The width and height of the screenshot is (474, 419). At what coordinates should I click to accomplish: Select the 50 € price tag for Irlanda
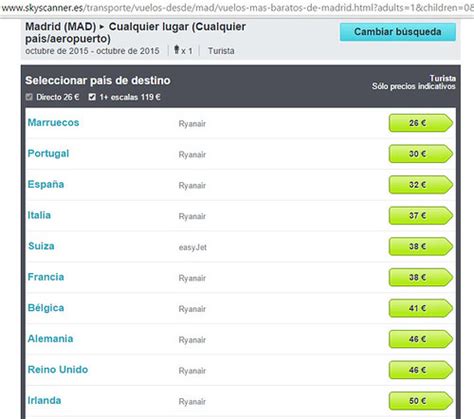click(421, 401)
